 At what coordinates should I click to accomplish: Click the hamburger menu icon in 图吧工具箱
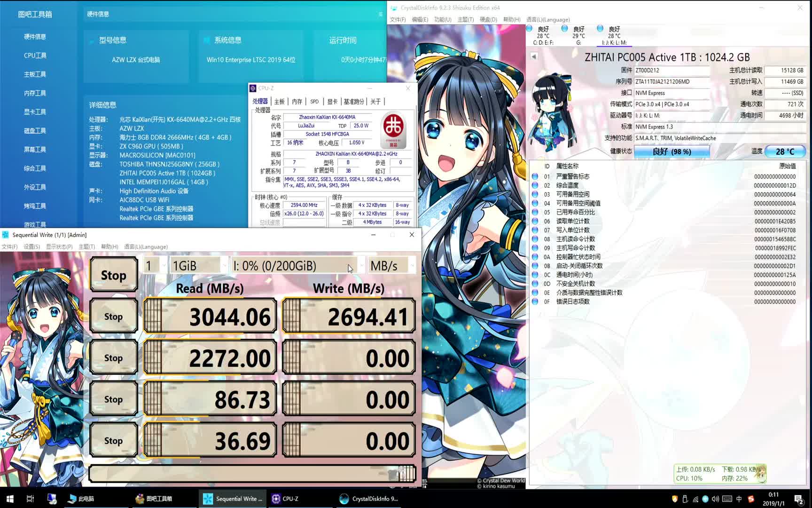[381, 14]
